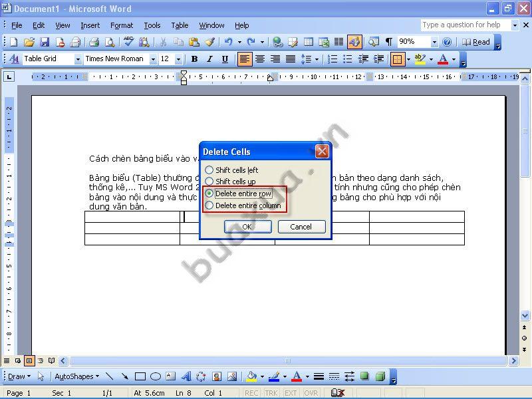The image size is (532, 399).
Task: Open the Draw dropdown menu
Action: (19, 376)
